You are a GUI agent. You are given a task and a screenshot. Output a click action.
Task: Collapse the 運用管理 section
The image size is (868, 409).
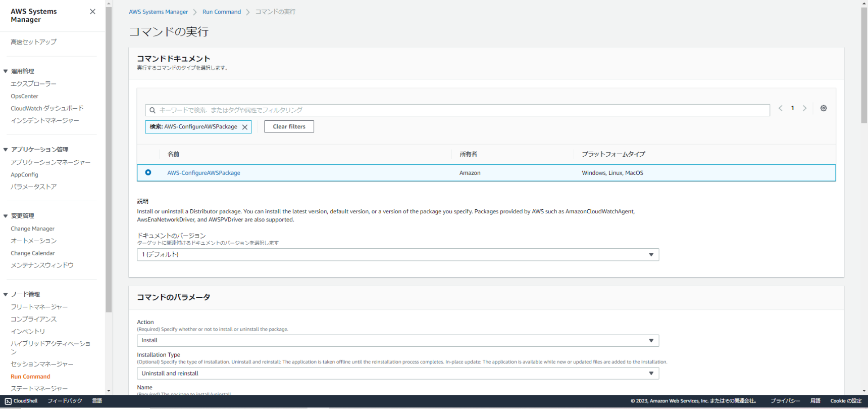tap(6, 71)
